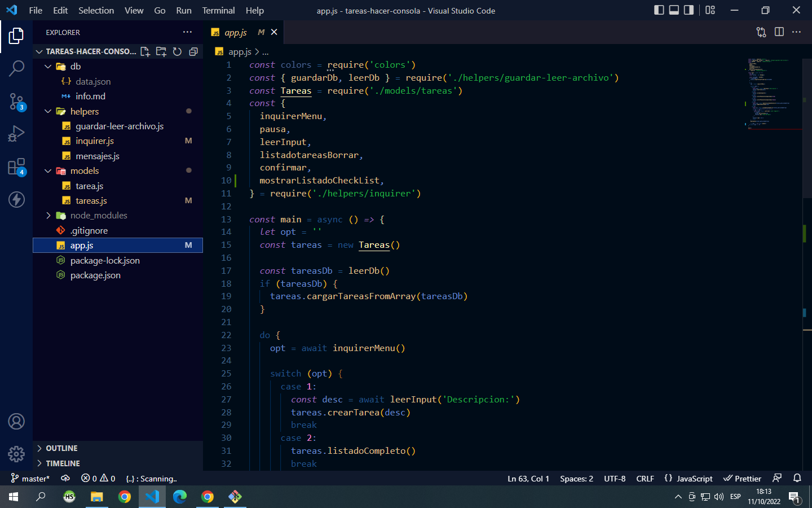Refresh the Explorer file tree

tap(177, 51)
